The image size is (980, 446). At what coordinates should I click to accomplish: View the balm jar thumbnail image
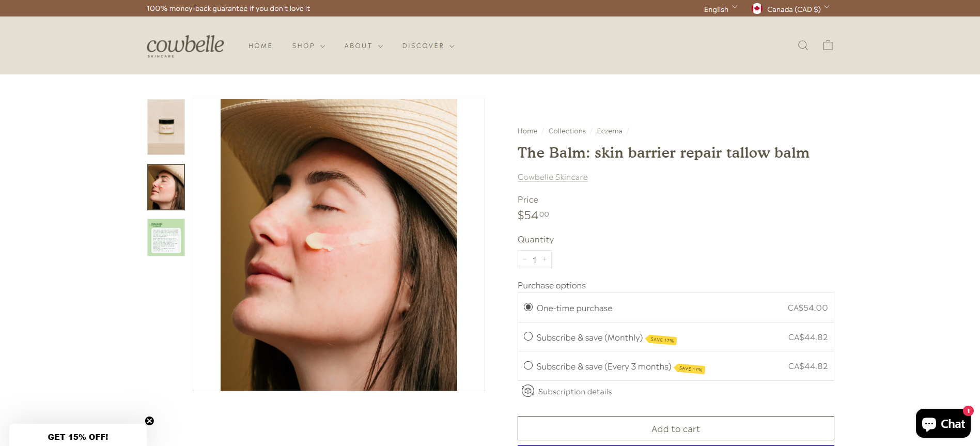166,127
